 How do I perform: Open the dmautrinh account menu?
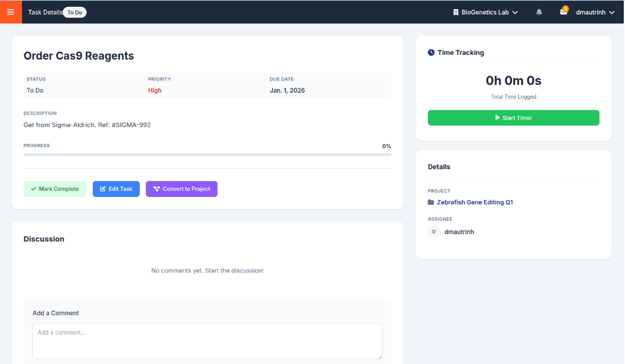coord(590,12)
